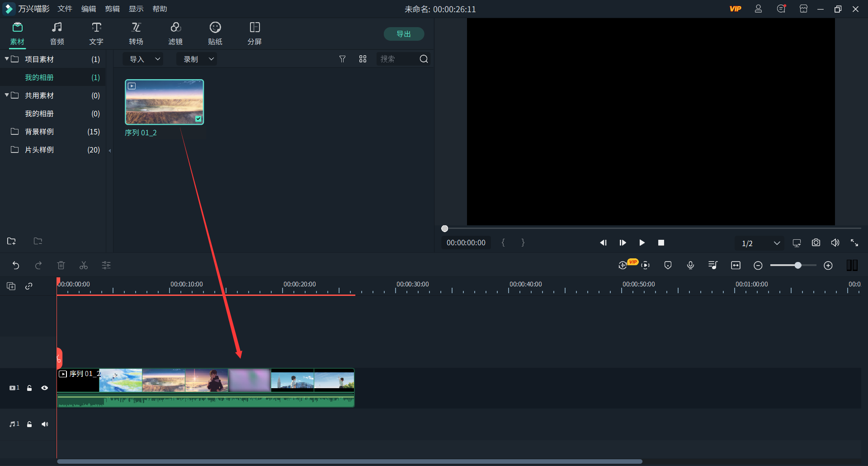Open the 文件 menu
Viewport: 868px width, 466px height.
65,9
